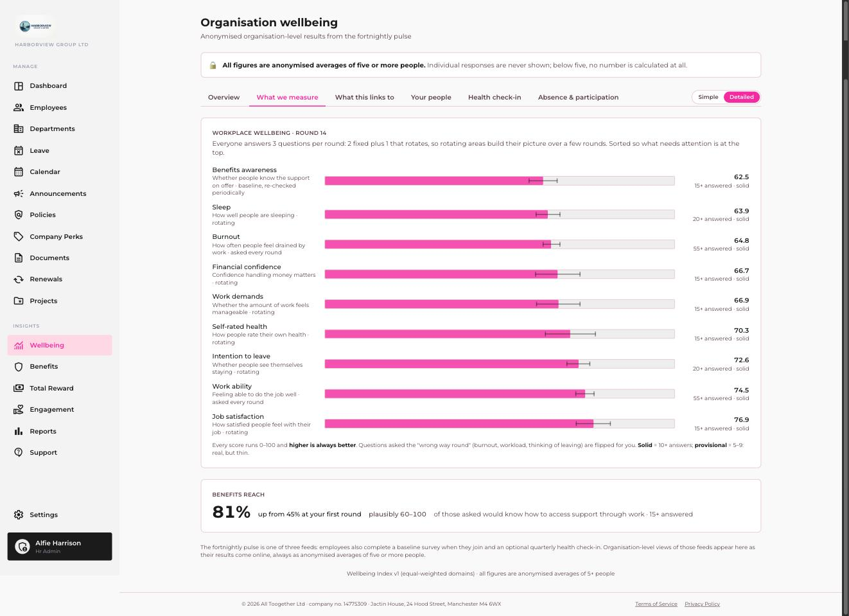The image size is (849, 616).
Task: Open the Support question-mark icon
Action: point(19,452)
